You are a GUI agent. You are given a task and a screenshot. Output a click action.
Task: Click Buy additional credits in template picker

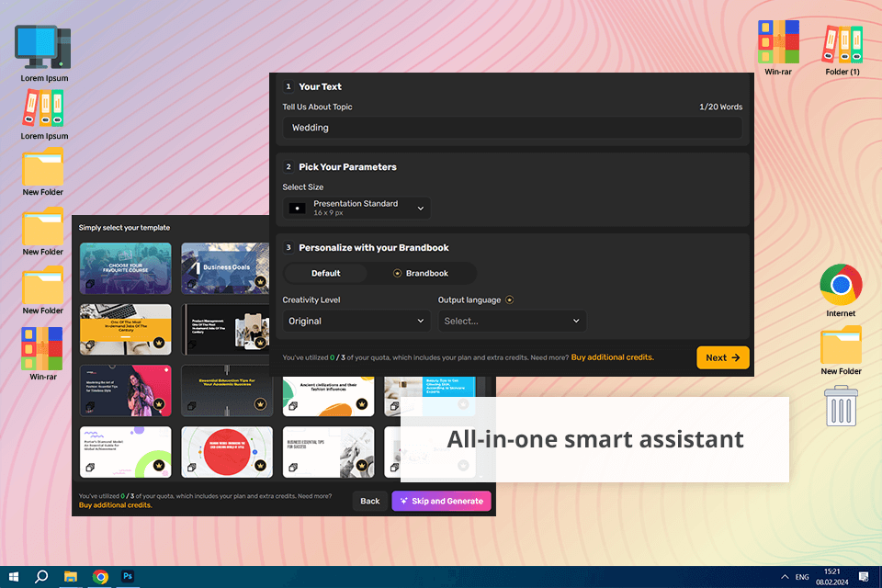click(x=116, y=505)
